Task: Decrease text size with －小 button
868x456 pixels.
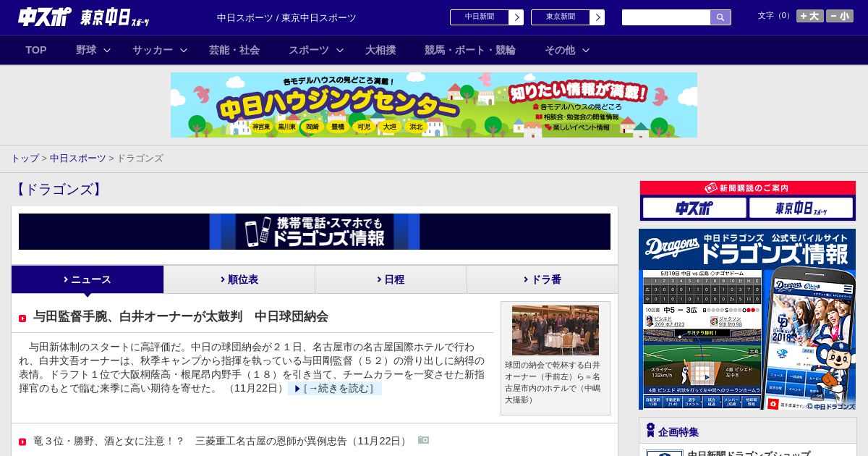Action: pos(840,16)
